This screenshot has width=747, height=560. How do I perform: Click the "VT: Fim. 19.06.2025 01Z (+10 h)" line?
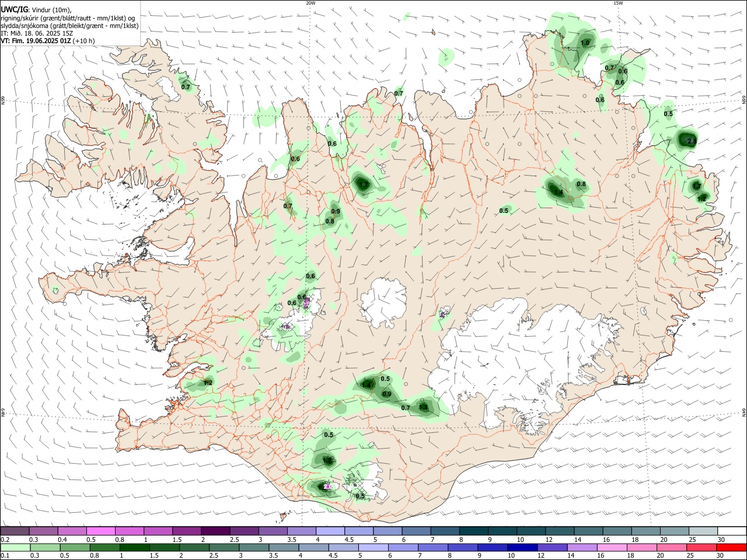pos(48,41)
